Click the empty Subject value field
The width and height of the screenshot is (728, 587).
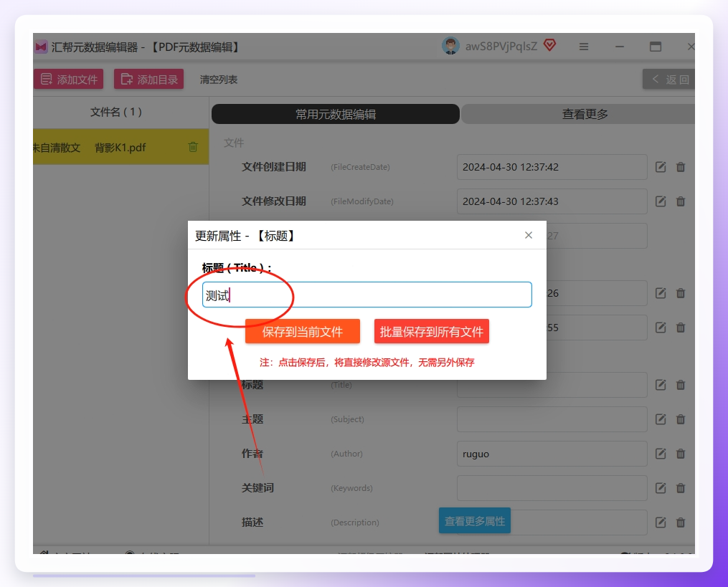pos(552,419)
